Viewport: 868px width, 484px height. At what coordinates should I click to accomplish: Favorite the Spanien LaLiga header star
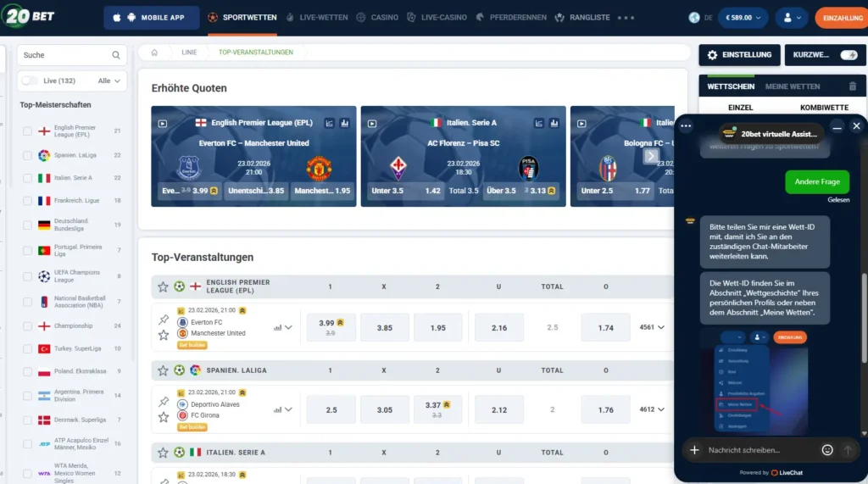point(163,370)
